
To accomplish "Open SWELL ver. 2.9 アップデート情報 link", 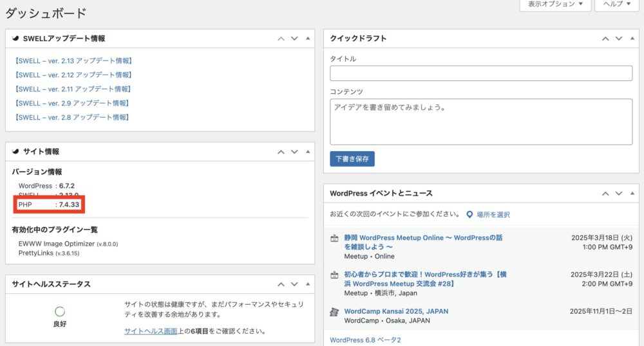I will pos(72,104).
